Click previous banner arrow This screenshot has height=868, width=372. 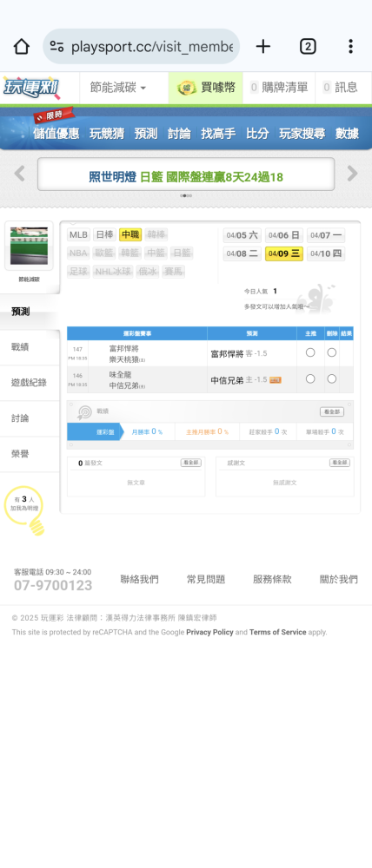[19, 174]
